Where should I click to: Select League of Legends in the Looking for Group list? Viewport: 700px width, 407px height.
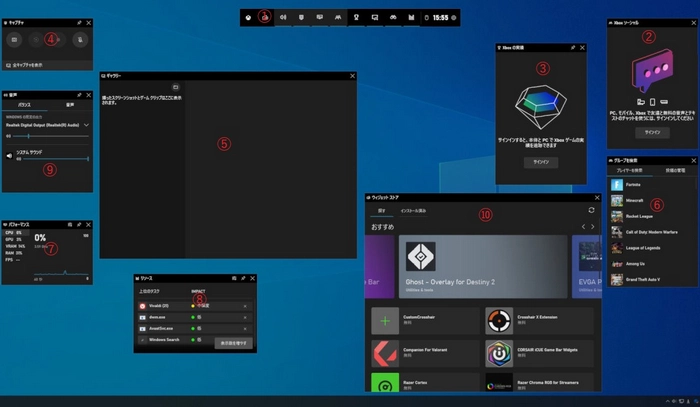click(x=652, y=248)
